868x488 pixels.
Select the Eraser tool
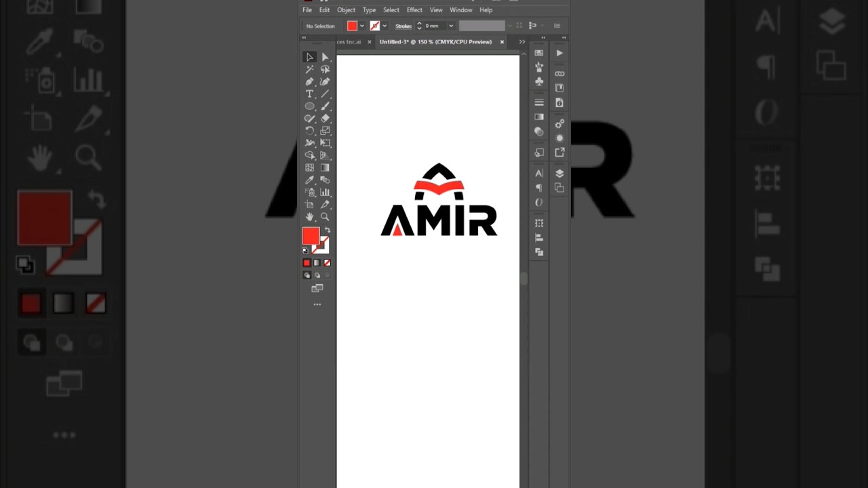[x=325, y=118]
